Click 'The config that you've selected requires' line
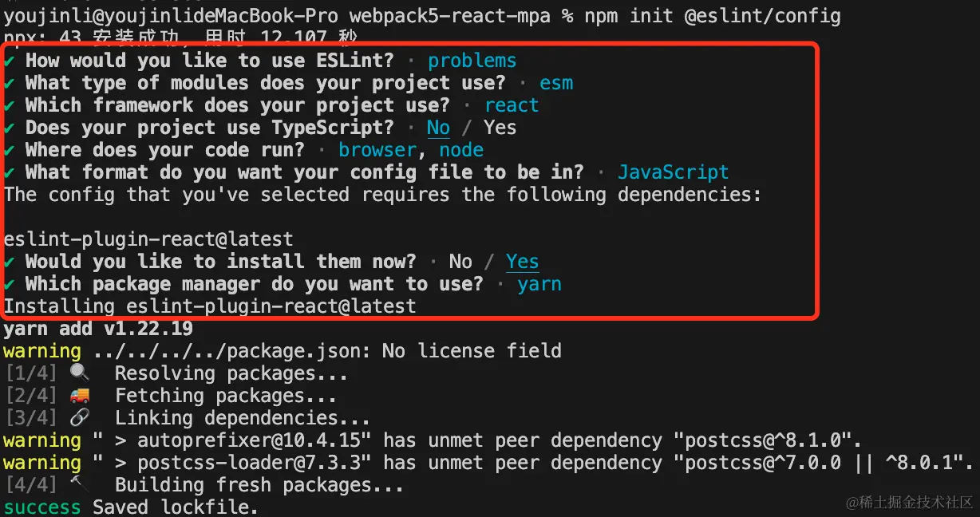Screen dimensions: 980x517 point(382,195)
